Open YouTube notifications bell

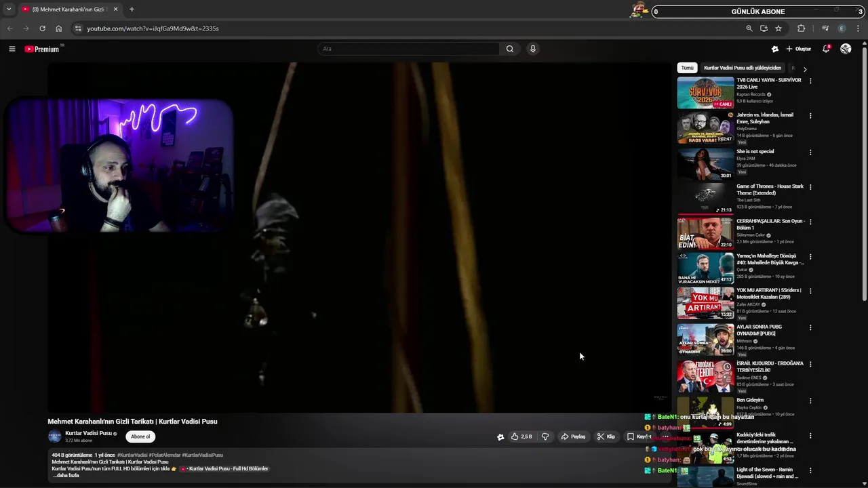tap(826, 49)
